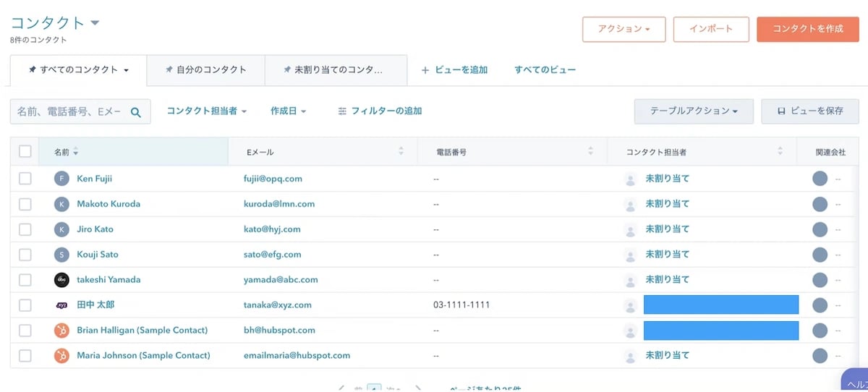Open Brian Halligan (Sample Contact) link
Image resolution: width=868 pixels, height=392 pixels.
[142, 331]
